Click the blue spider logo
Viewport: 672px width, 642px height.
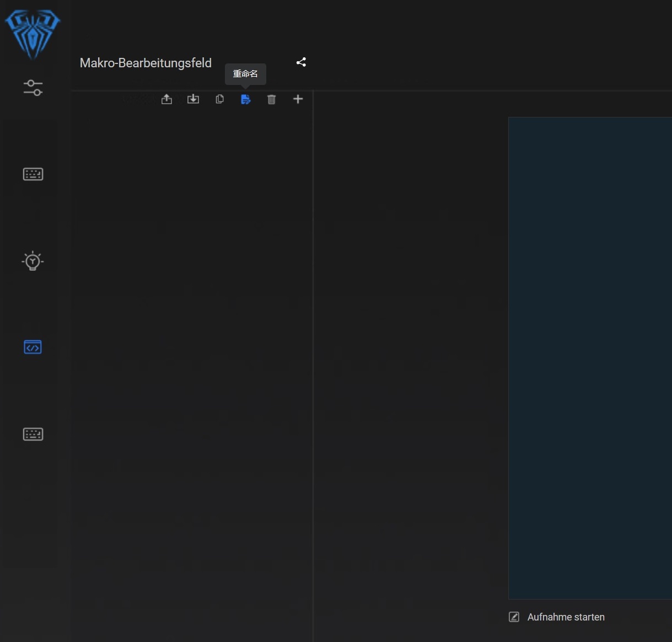click(x=33, y=35)
